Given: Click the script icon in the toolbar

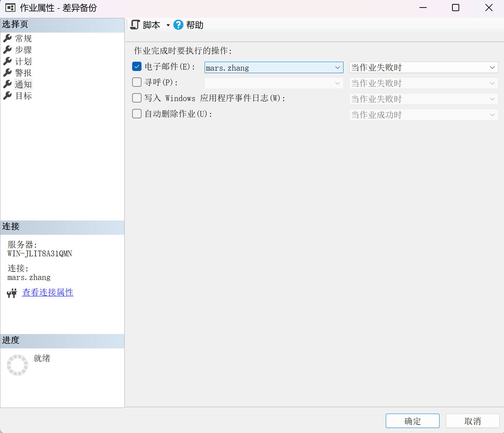Looking at the screenshot, I should pos(135,25).
